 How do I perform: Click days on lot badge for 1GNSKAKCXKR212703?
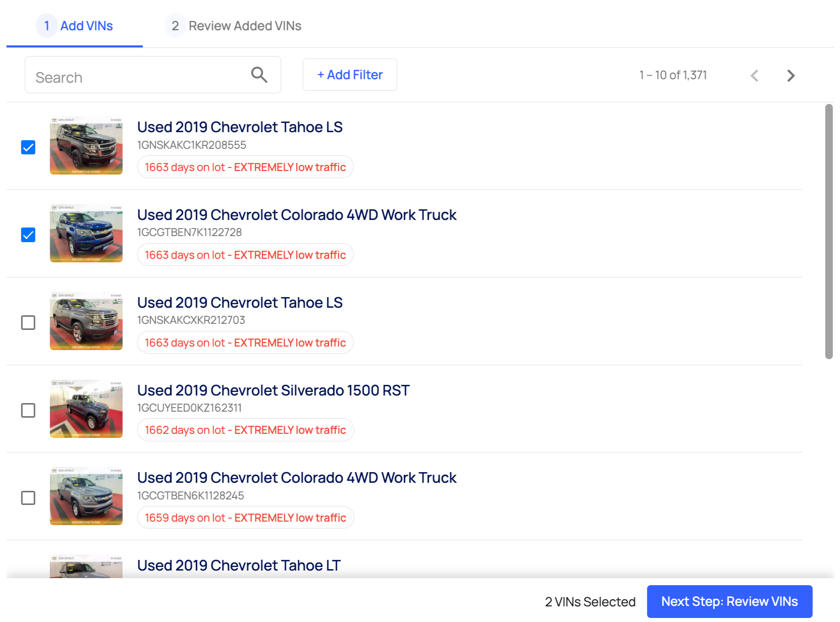pyautogui.click(x=245, y=343)
